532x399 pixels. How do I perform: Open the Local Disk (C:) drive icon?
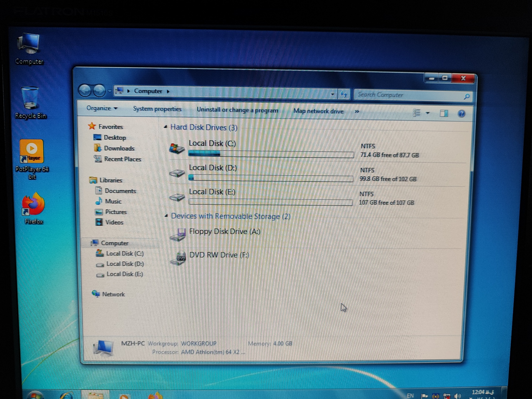click(177, 148)
